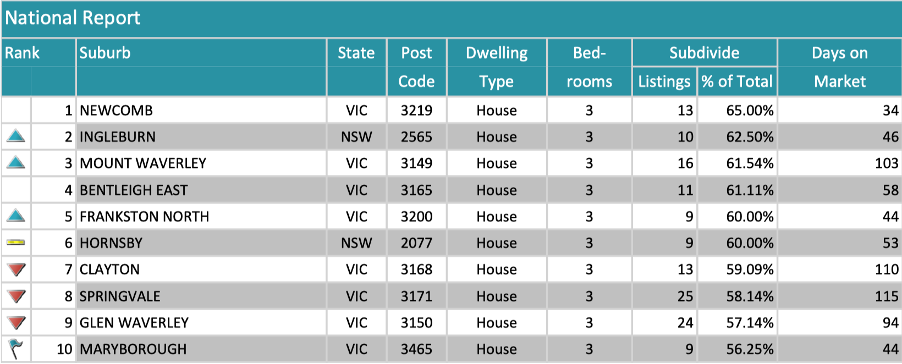The height and width of the screenshot is (364, 902).
Task: Select the NSW state cell for HORNSBY
Action: coord(357,243)
